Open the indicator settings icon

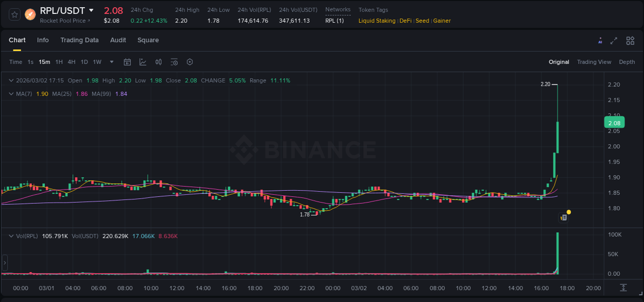(174, 62)
